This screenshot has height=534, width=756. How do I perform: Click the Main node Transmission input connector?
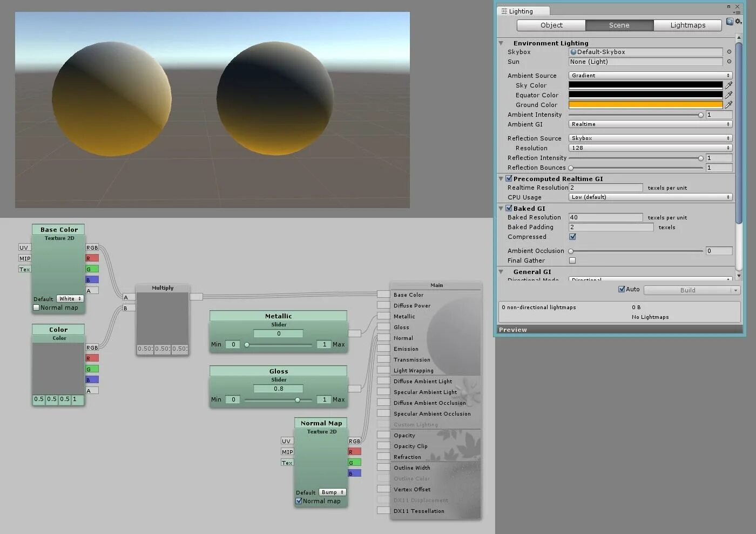tap(383, 359)
